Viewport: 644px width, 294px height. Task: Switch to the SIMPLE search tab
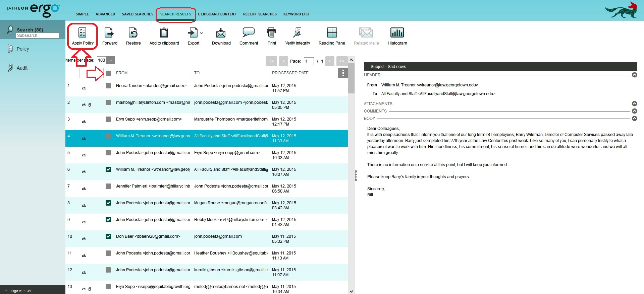pos(82,14)
